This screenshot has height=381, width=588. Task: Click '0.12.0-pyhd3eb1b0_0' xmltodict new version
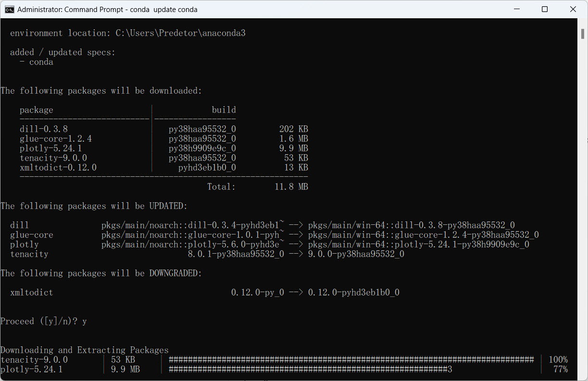coord(354,293)
